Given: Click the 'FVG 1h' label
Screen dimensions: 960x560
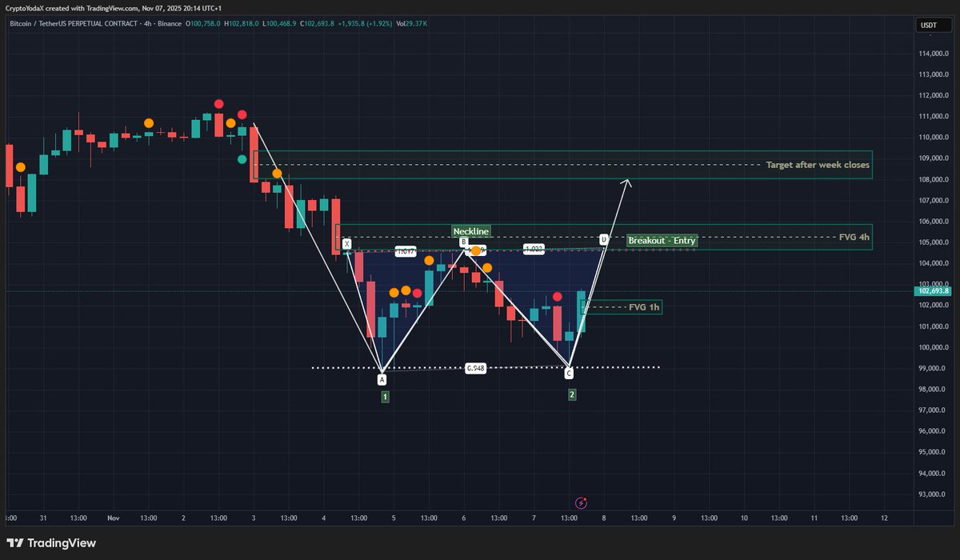Looking at the screenshot, I should (x=644, y=306).
